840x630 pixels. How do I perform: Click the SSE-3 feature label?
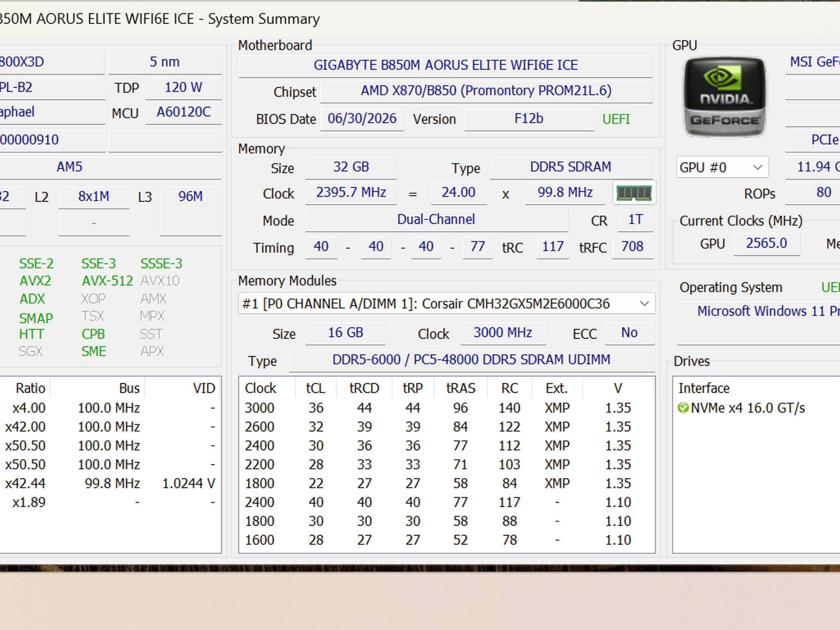point(99,264)
